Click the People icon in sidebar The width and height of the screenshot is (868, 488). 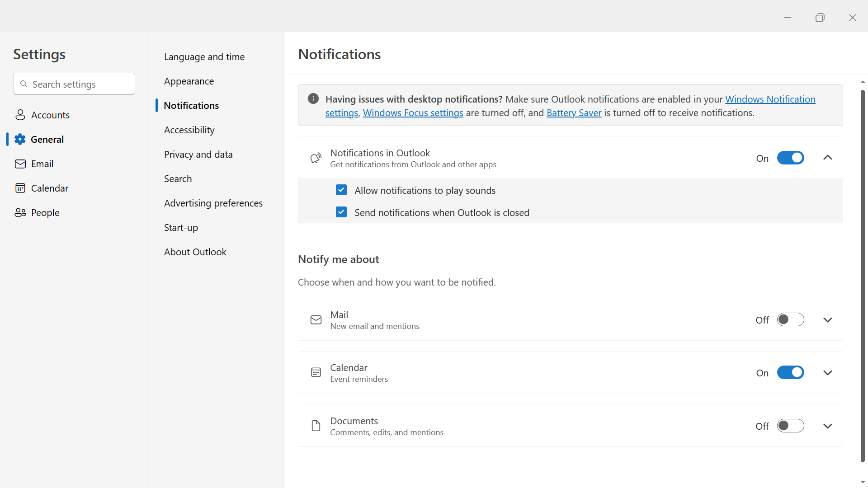click(x=20, y=212)
